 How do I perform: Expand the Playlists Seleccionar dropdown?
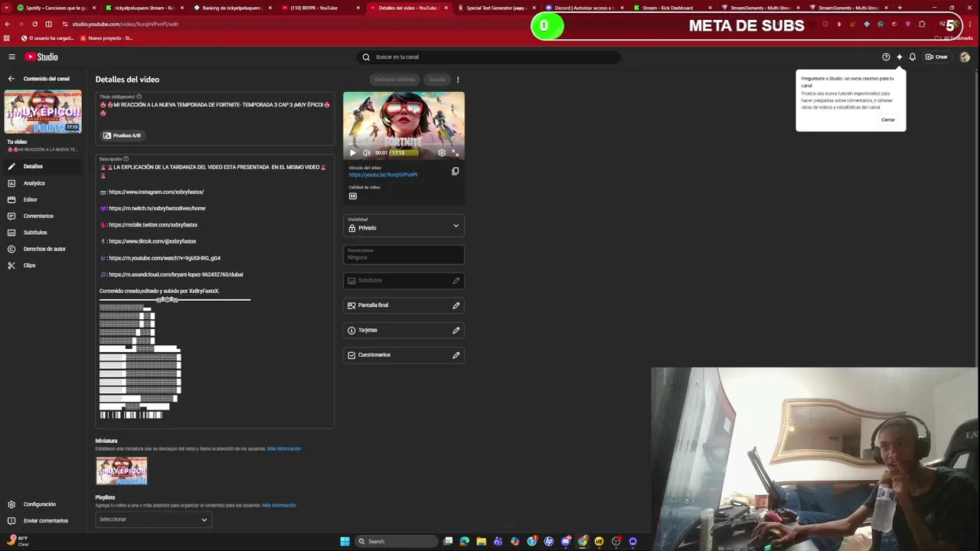tap(152, 520)
